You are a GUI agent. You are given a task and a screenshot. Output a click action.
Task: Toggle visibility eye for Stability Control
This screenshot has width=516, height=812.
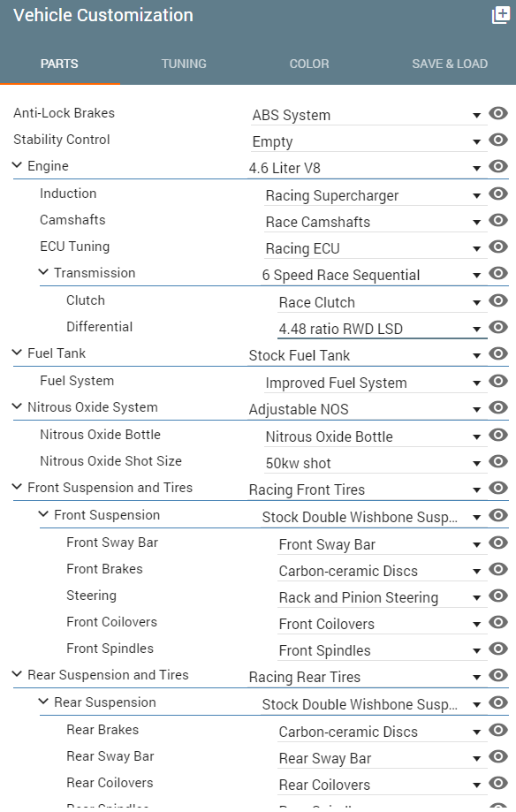(498, 140)
